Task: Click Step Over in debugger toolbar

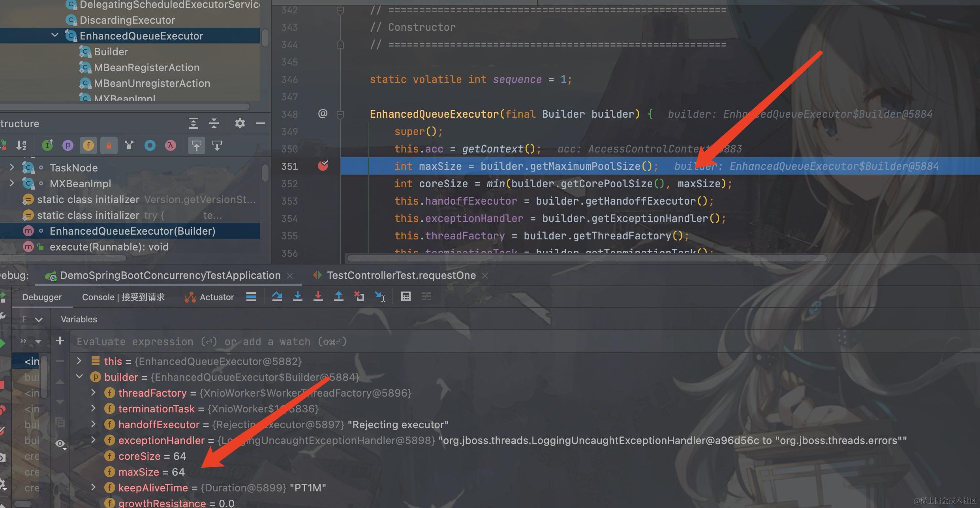Action: [277, 296]
